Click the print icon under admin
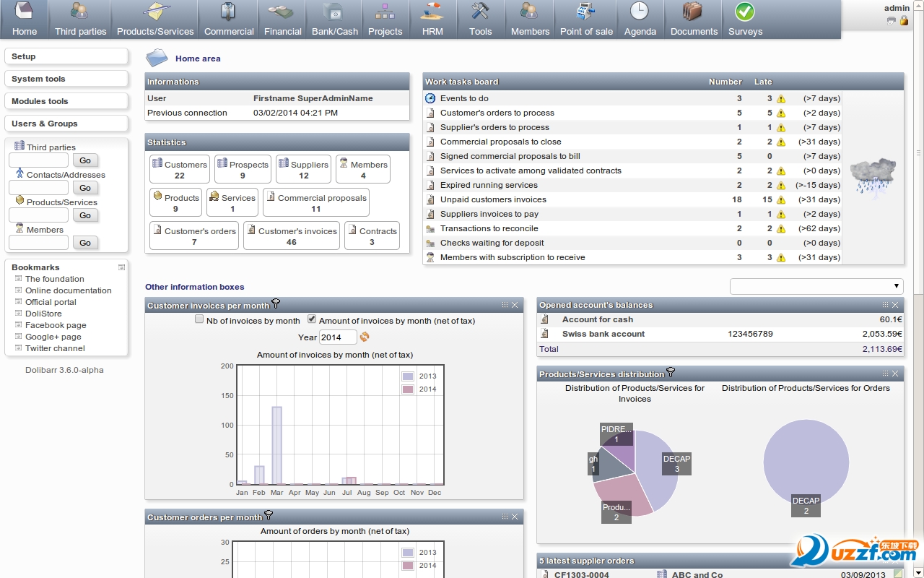The height and width of the screenshot is (578, 924). click(892, 21)
